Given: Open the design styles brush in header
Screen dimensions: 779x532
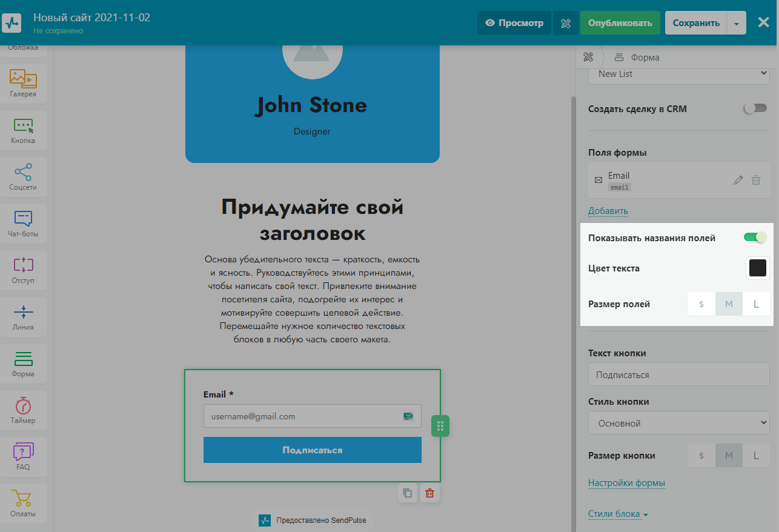Looking at the screenshot, I should [x=566, y=23].
